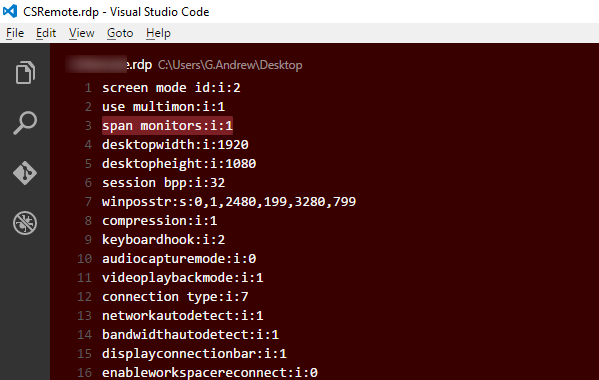This screenshot has width=599, height=380.
Task: Open the View menu
Action: (81, 33)
